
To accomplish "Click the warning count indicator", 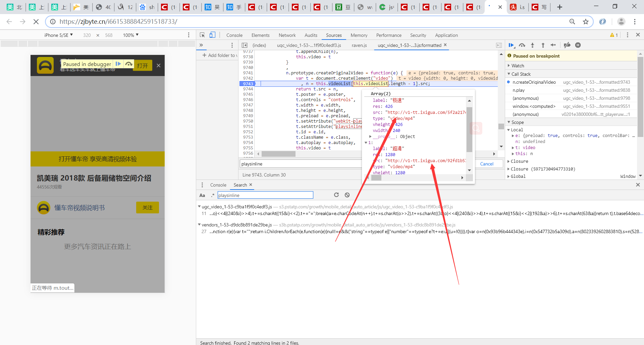I will (x=614, y=35).
